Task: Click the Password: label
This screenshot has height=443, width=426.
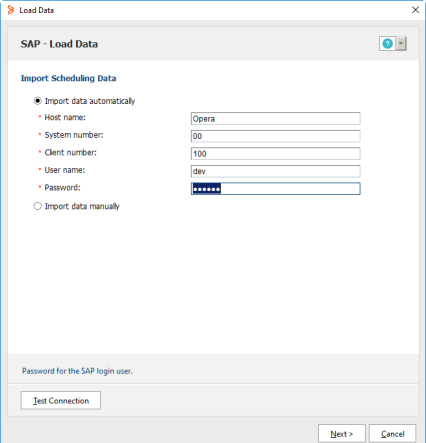Action: tap(63, 188)
